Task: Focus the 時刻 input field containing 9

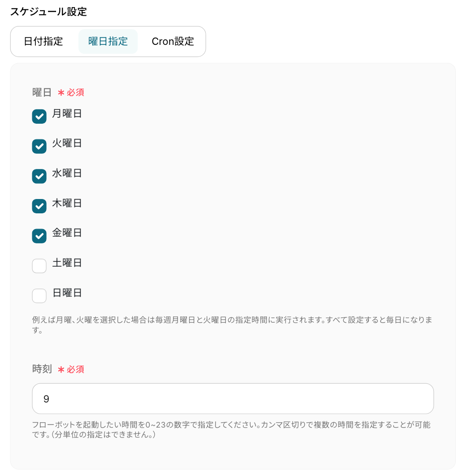Action: tap(233, 398)
